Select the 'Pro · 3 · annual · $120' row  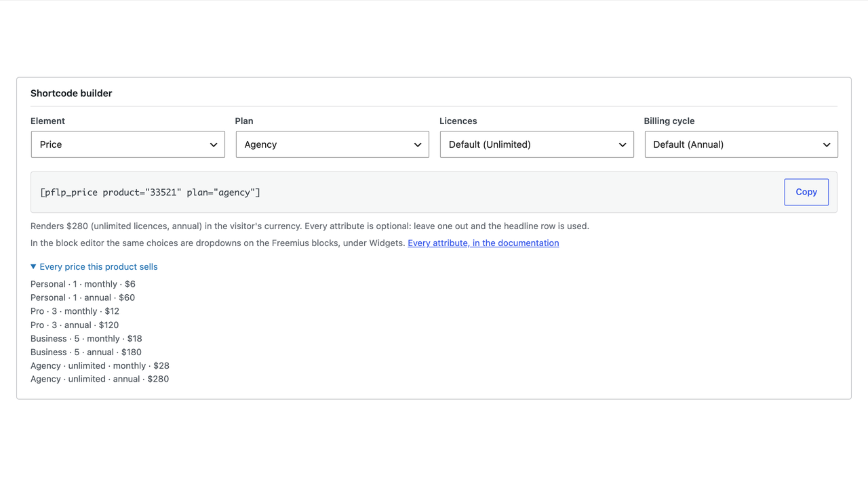(x=75, y=325)
